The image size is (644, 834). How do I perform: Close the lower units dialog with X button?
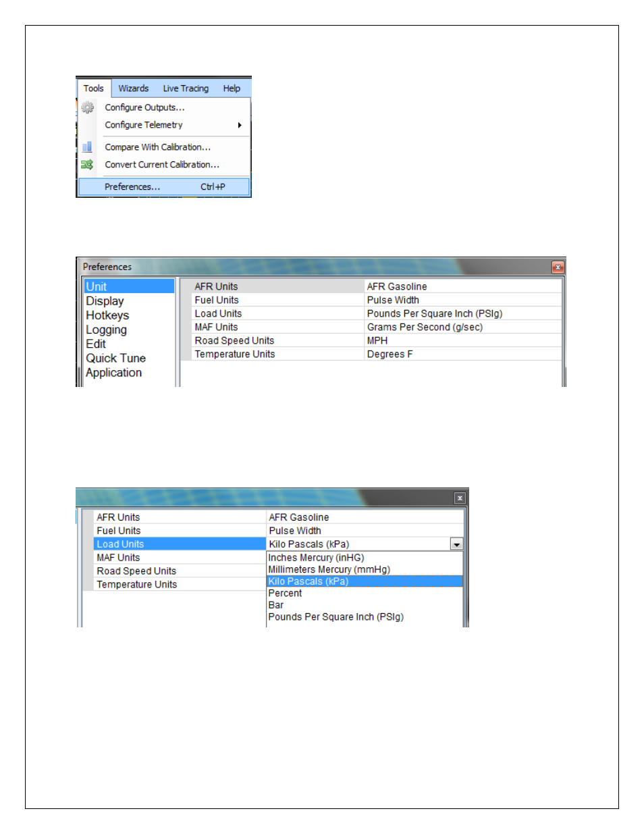460,498
